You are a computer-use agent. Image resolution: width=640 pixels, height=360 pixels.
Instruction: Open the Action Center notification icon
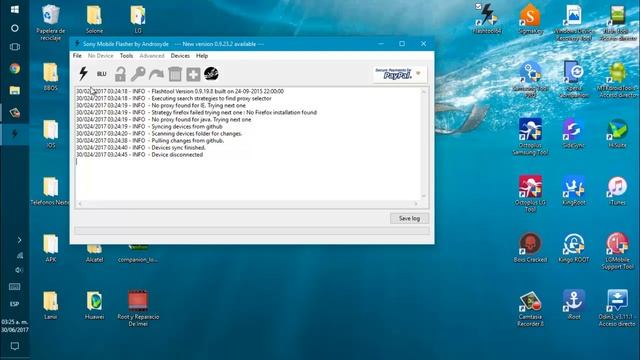(15, 346)
